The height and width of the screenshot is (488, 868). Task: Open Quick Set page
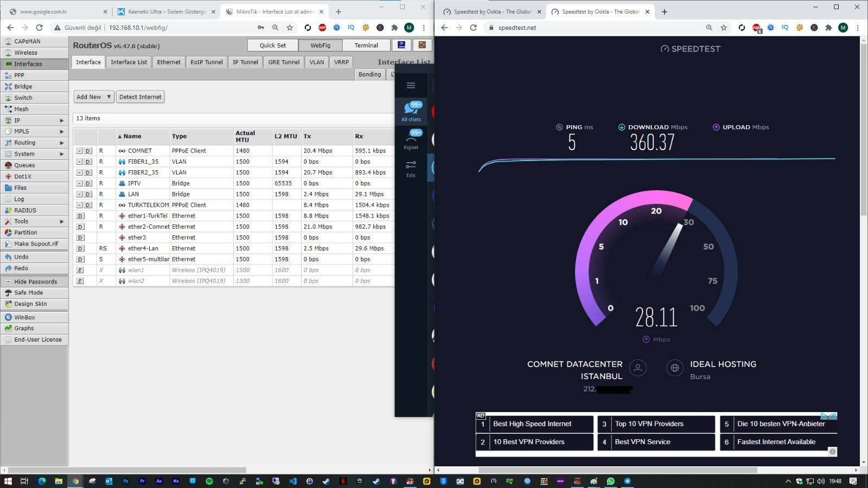(272, 46)
